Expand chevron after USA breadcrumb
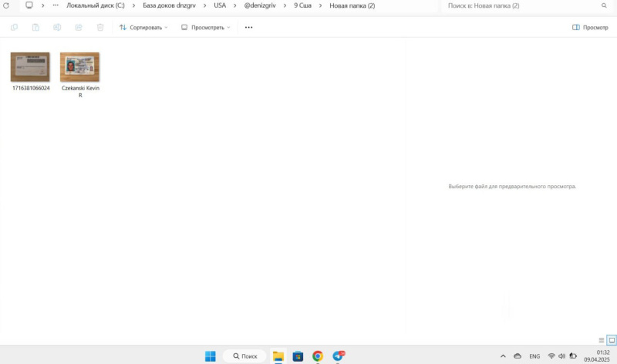 coord(235,5)
